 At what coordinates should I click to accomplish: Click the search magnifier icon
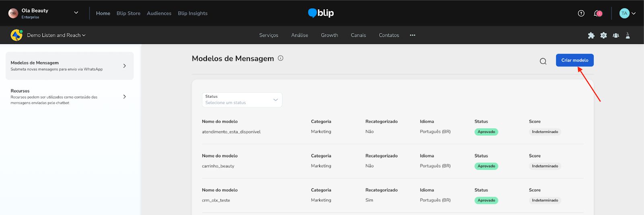click(x=543, y=61)
